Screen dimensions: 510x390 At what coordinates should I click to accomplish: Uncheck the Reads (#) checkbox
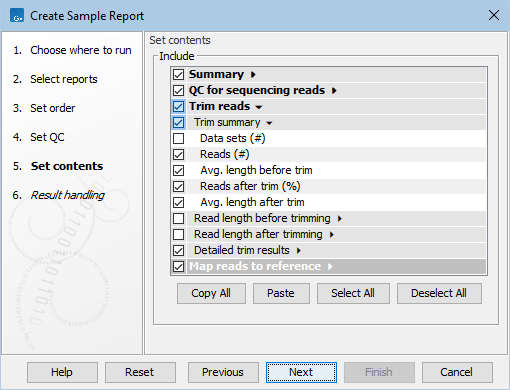[x=178, y=154]
